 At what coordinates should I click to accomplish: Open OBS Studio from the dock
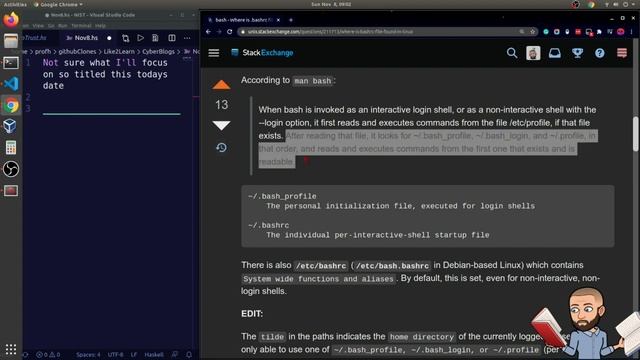[11, 169]
